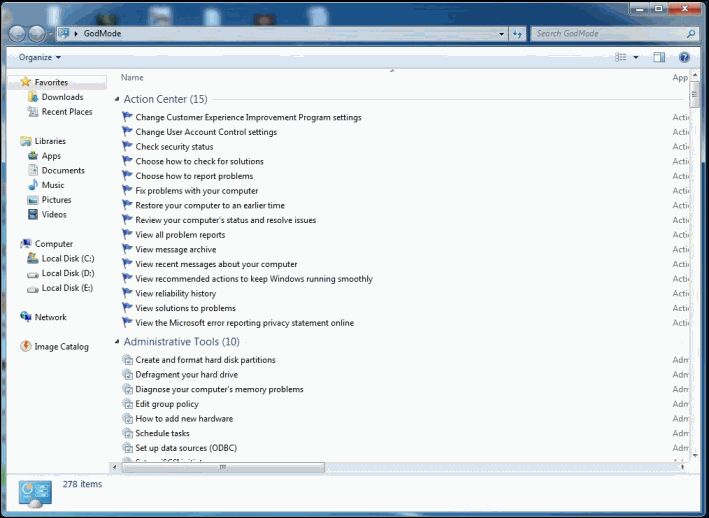Click the Network icon in sidebar
Image resolution: width=709 pixels, height=518 pixels.
click(26, 317)
